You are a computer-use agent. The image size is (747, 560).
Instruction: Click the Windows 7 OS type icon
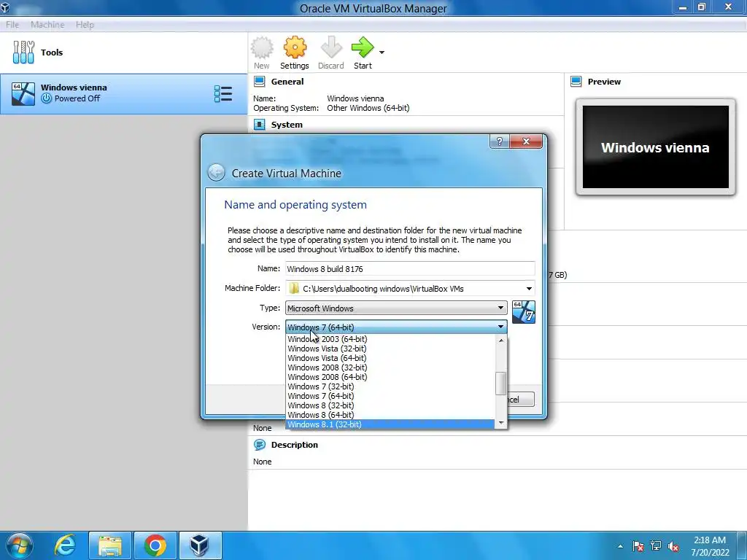[x=524, y=312]
